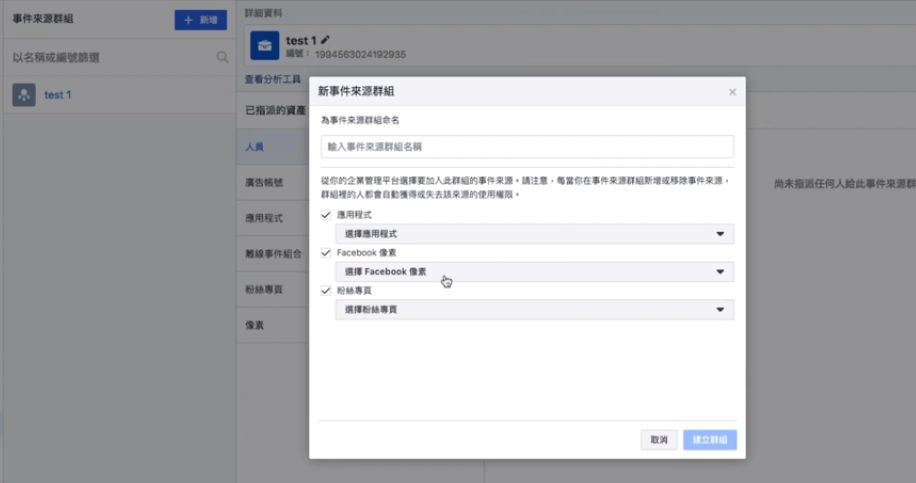This screenshot has height=483, width=916.
Task: Focus the 輸入事件來源群組名稱 text field
Action: tap(527, 147)
